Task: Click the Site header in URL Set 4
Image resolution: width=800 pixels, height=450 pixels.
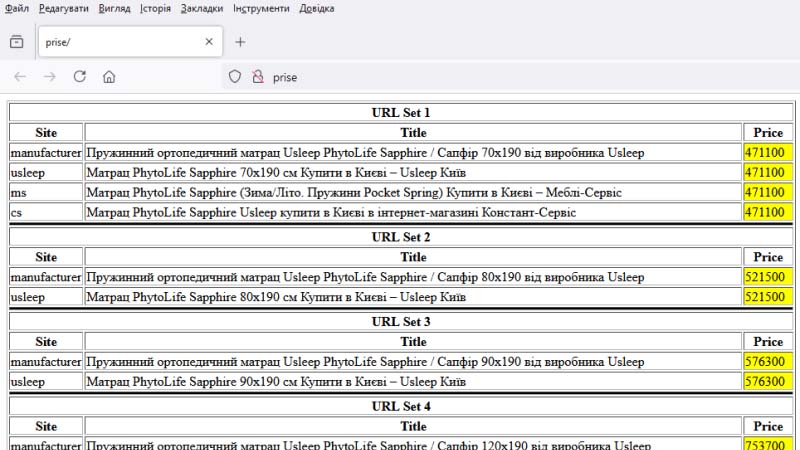Action: pos(46,427)
